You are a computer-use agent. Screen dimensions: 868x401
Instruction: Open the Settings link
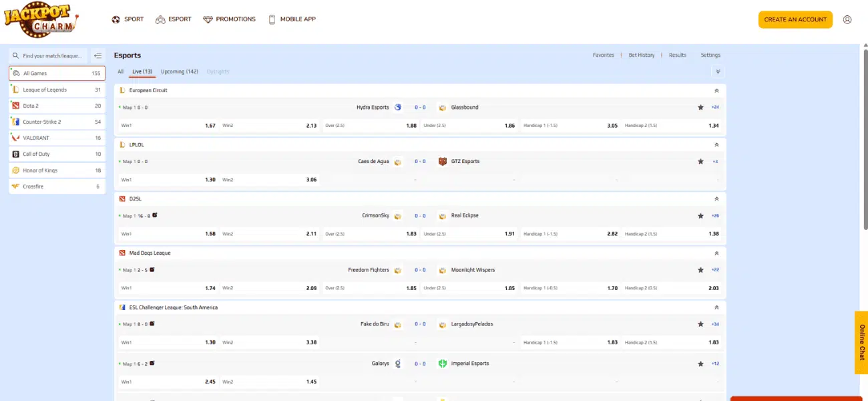(710, 55)
